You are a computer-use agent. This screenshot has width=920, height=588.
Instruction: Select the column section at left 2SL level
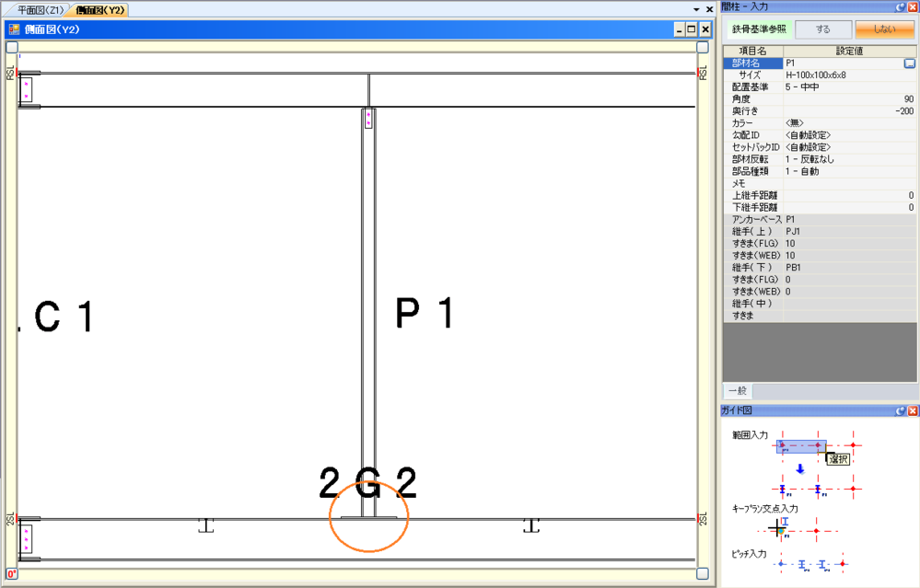[x=26, y=538]
